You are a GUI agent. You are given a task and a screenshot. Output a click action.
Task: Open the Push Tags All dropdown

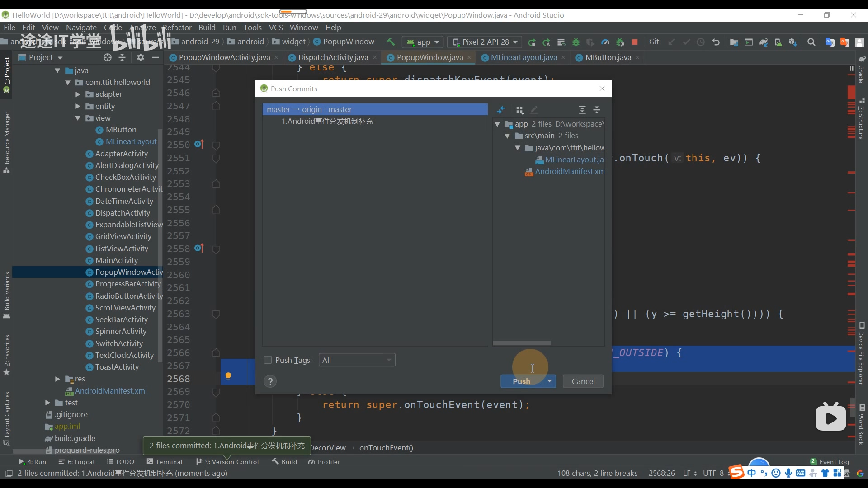point(357,360)
